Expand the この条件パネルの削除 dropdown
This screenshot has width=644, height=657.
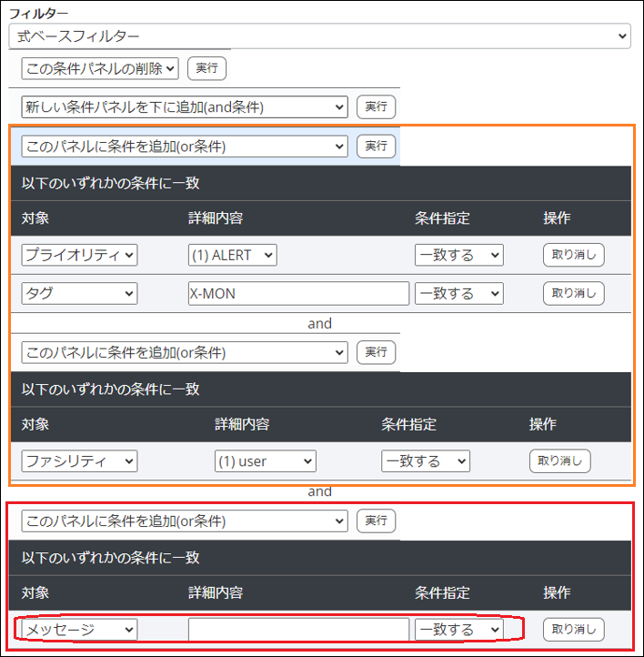click(100, 68)
